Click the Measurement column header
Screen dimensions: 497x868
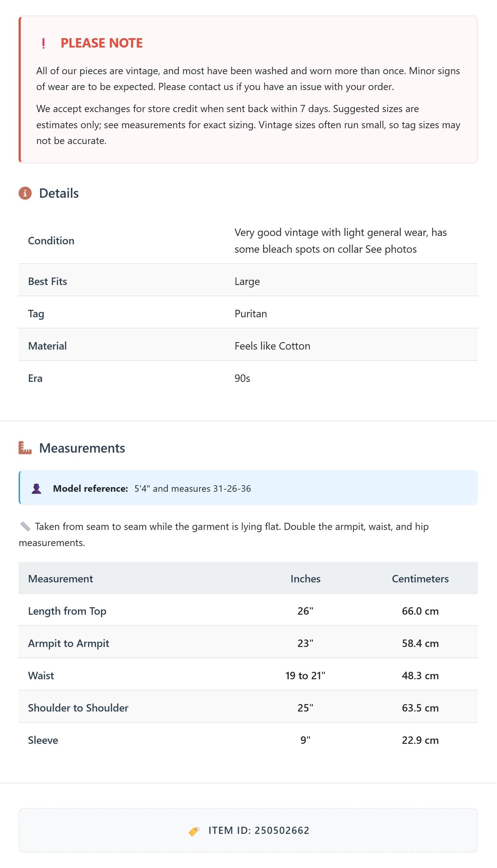(60, 579)
